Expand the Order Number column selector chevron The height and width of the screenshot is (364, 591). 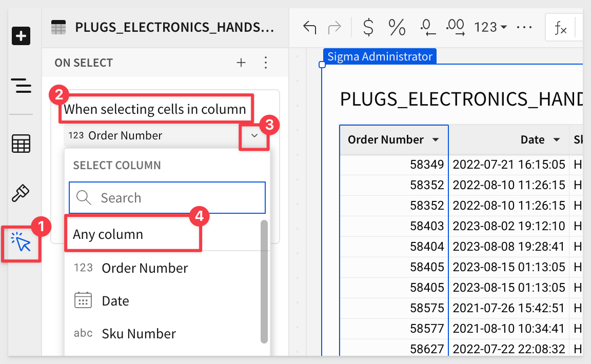(254, 136)
